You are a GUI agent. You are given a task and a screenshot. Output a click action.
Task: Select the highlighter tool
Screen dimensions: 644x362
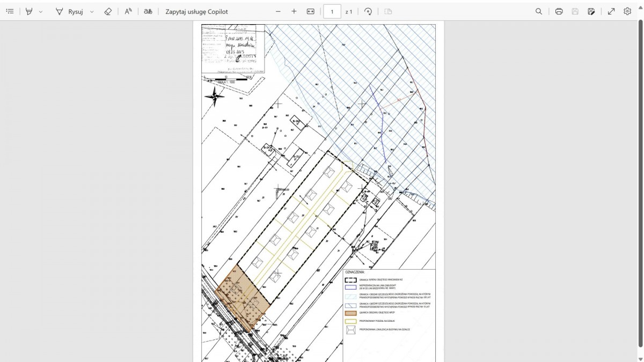tap(29, 11)
